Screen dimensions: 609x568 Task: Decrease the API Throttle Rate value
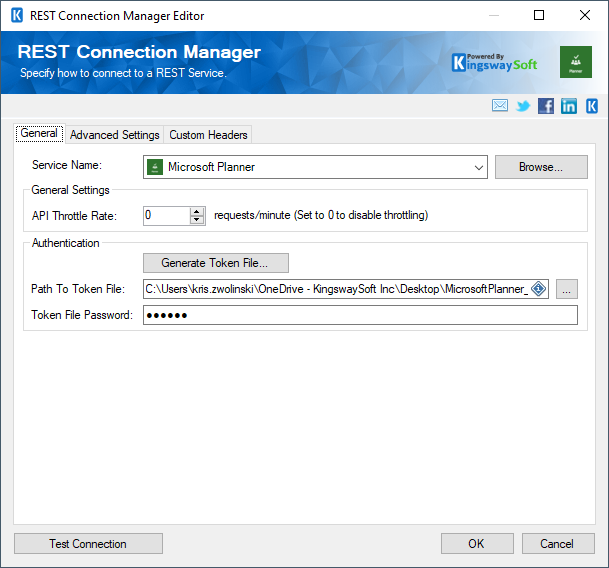tap(197, 220)
